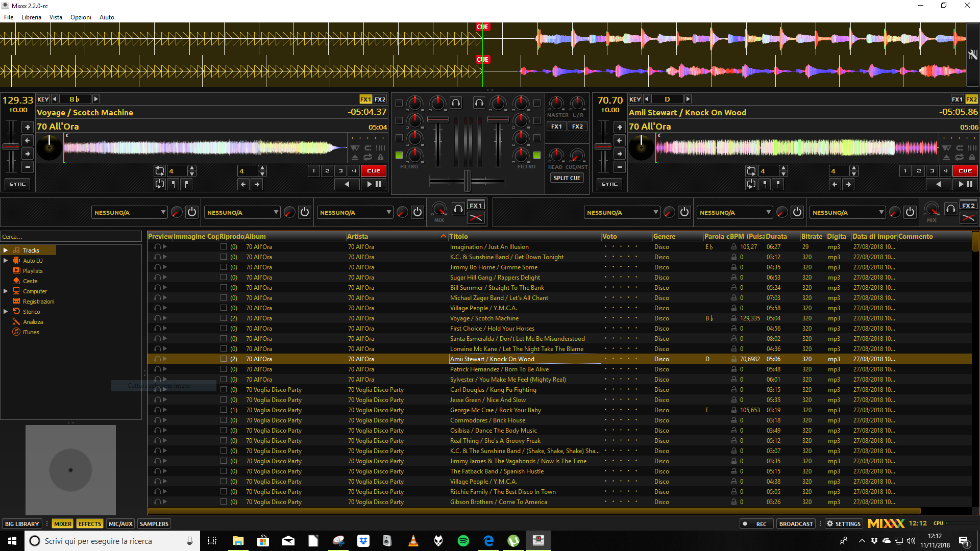Click deck 2 CUE button
Screen dimensions: 980x551
[x=965, y=171]
